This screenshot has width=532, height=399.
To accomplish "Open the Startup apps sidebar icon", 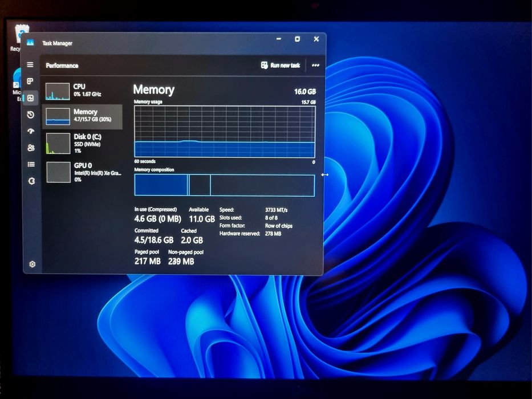I will 31,131.
